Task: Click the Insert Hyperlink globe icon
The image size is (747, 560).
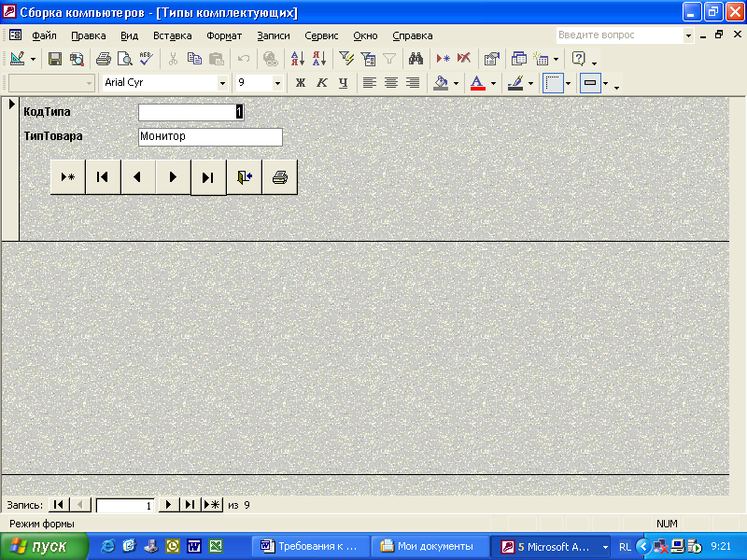Action: [x=270, y=59]
